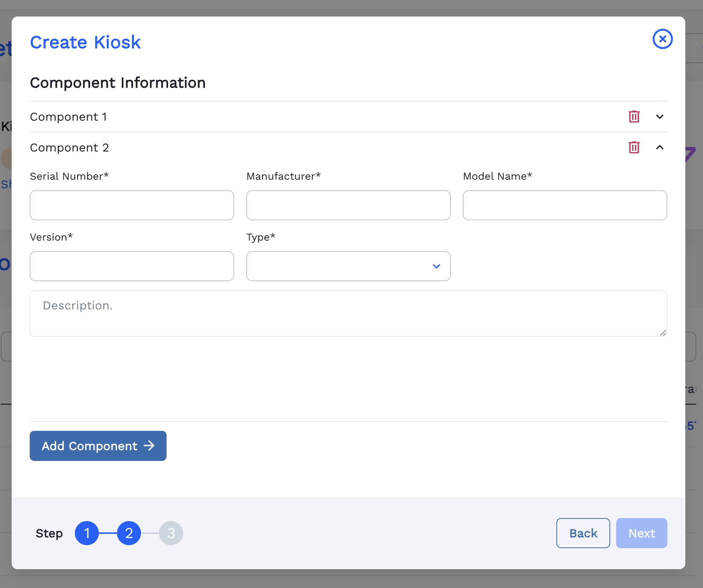The image size is (703, 588).
Task: Go back using the Back button
Action: pos(583,533)
